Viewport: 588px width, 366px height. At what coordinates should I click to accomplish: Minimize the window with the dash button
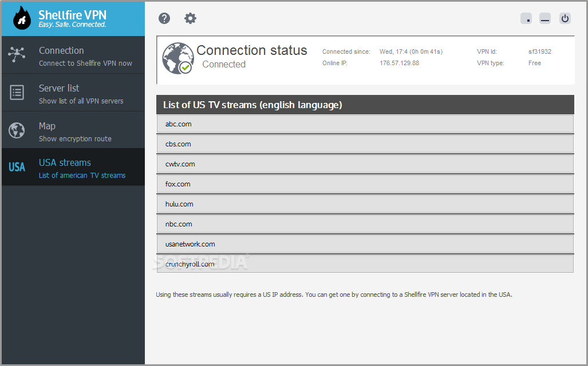(x=545, y=18)
